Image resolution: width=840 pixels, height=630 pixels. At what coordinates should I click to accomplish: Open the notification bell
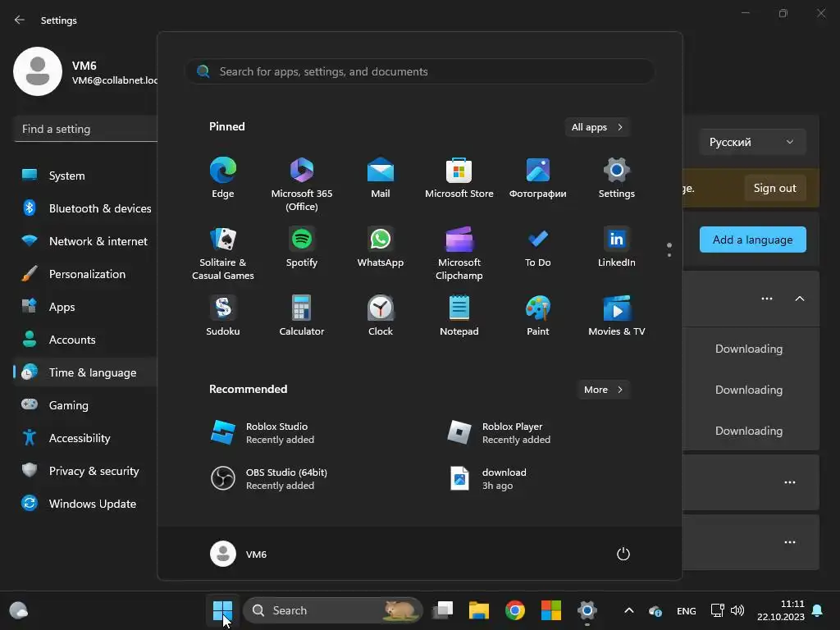click(x=818, y=610)
